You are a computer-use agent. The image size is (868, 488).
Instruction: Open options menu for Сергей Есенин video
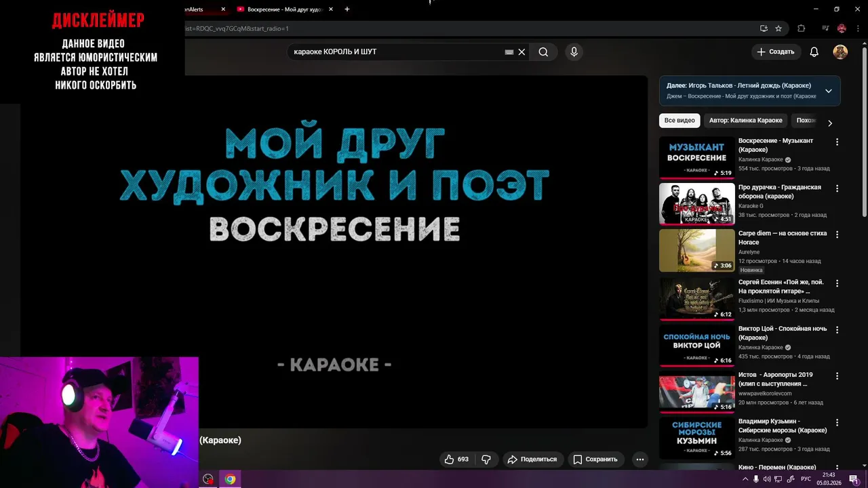tap(837, 283)
